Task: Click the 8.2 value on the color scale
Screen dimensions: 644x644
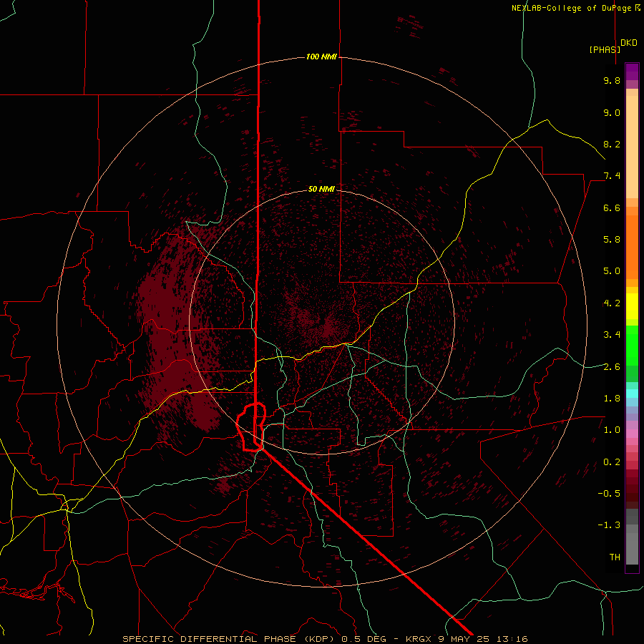Action: (612, 144)
